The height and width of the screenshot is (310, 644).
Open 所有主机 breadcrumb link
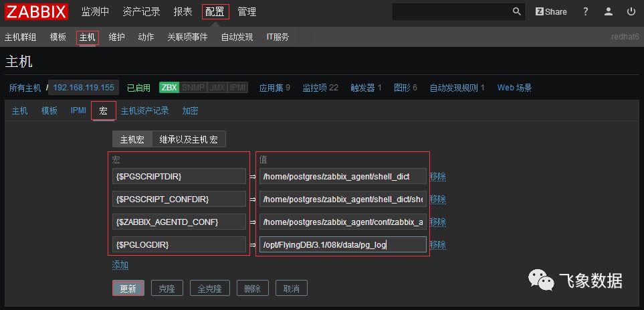click(25, 88)
